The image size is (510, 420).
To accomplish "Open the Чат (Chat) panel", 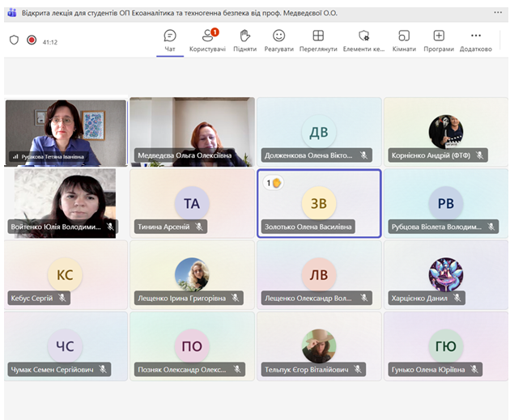I will 170,40.
